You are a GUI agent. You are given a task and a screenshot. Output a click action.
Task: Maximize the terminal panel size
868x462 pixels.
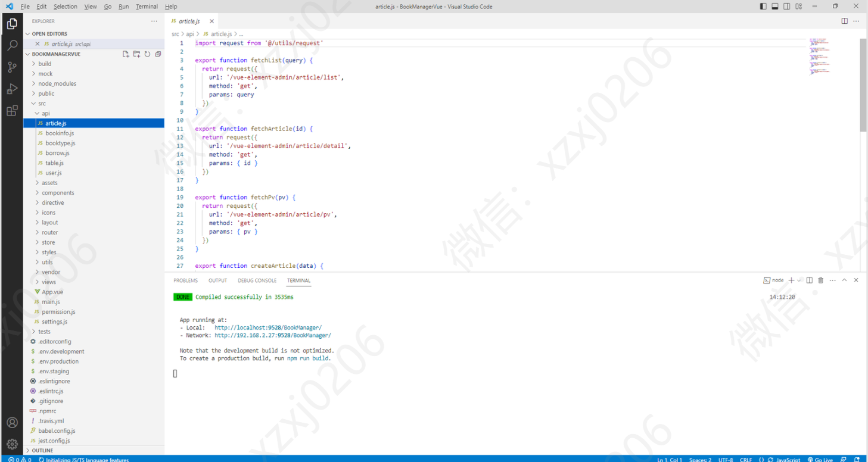844,280
